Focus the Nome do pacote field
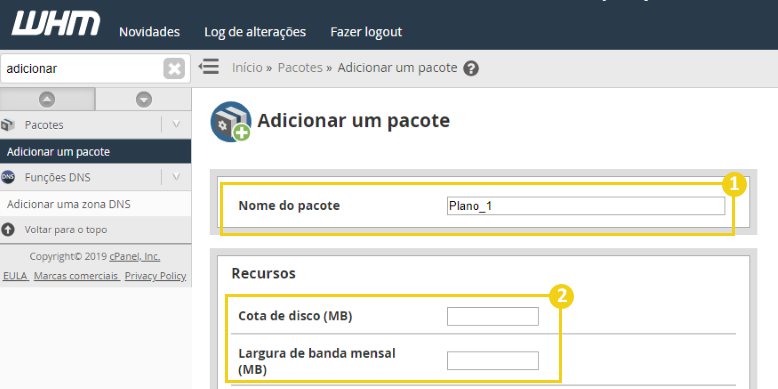This screenshot has height=389, width=778. click(x=585, y=206)
